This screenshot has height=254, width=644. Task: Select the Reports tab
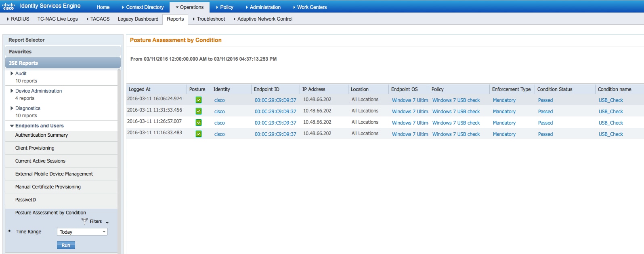coord(175,19)
